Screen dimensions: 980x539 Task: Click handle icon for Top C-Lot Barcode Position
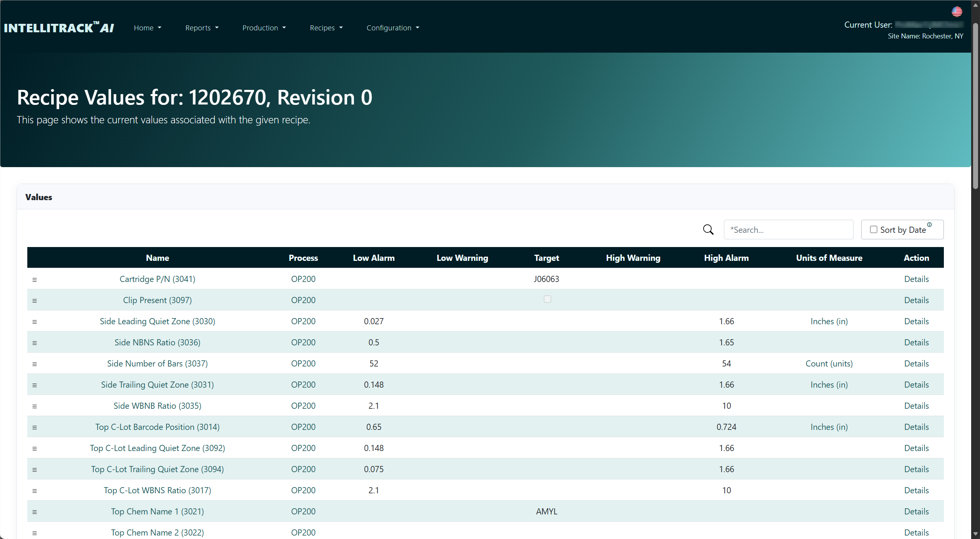coord(35,428)
